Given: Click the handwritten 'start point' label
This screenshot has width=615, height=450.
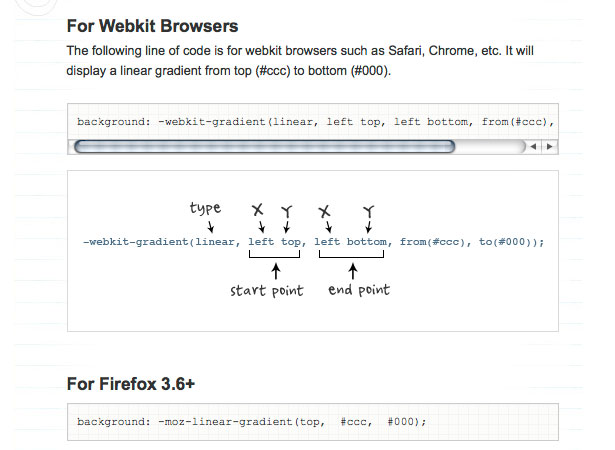Looking at the screenshot, I should click(x=267, y=291).
